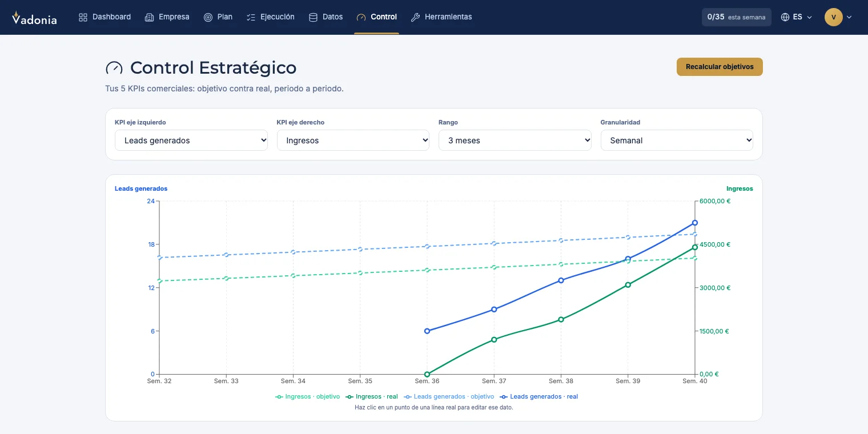Toggle the Ingresos · objetivo legend series

point(307,396)
